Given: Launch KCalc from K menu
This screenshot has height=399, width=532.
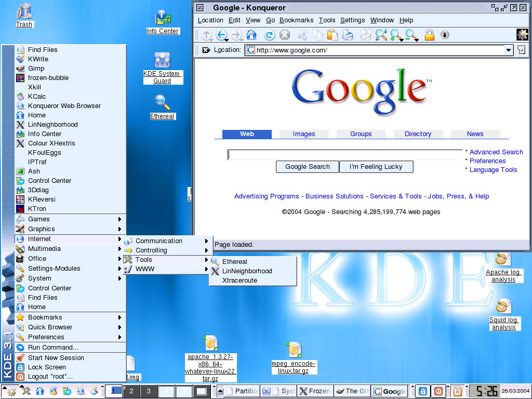Looking at the screenshot, I should point(70,96).
